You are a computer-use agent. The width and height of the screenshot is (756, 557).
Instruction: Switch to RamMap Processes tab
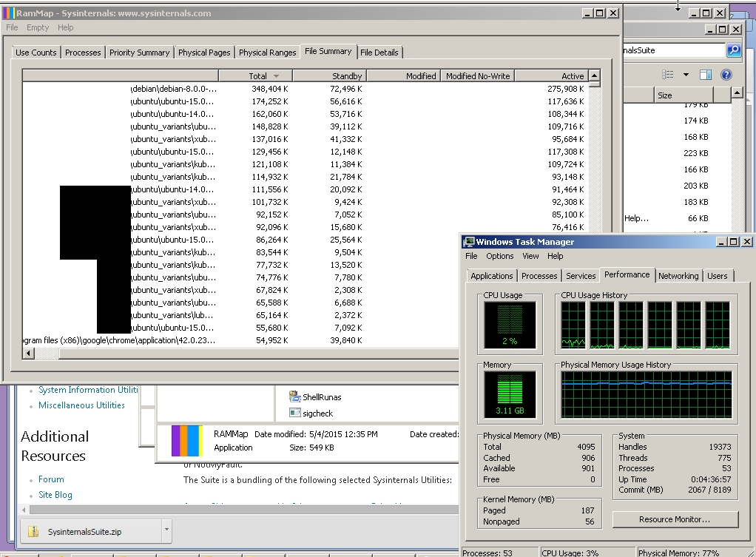83,53
